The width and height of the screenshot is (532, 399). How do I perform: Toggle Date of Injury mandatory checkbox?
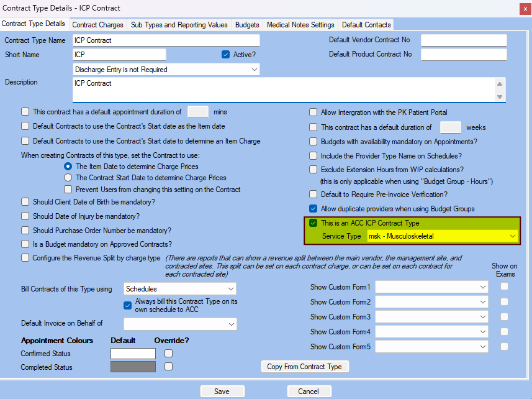pyautogui.click(x=25, y=216)
